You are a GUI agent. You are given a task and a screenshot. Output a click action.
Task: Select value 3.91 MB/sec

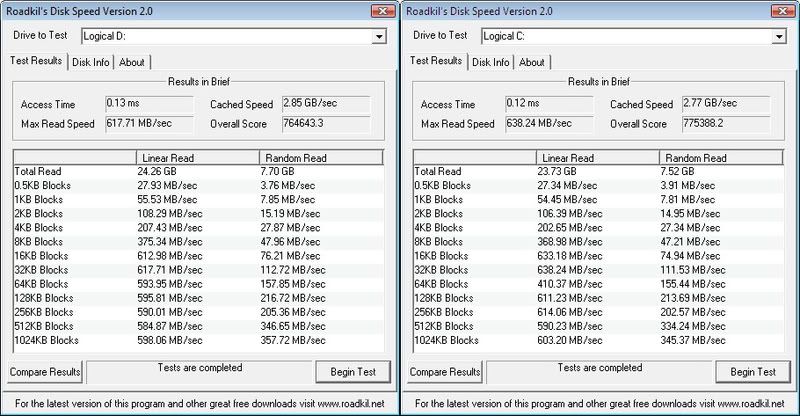[687, 186]
